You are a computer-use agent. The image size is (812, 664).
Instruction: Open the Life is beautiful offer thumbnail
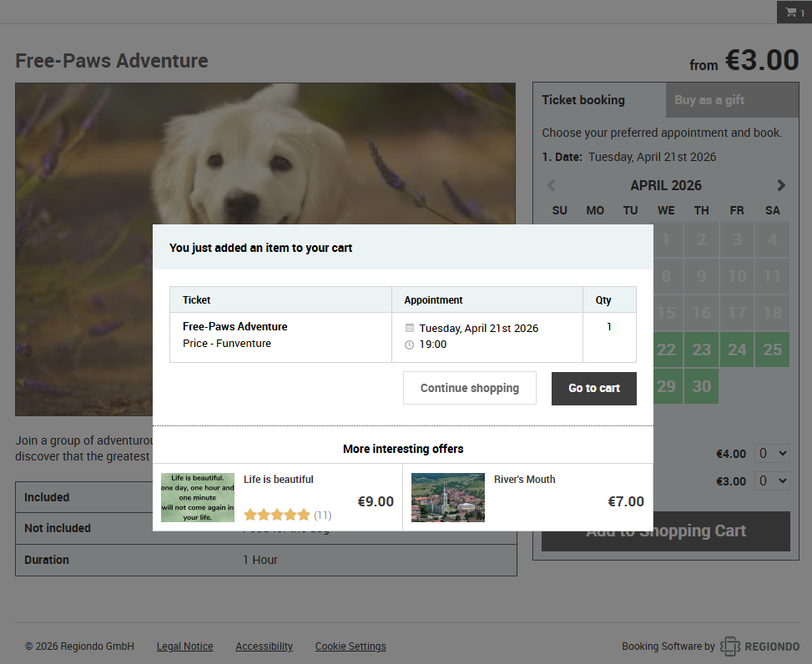pos(198,497)
